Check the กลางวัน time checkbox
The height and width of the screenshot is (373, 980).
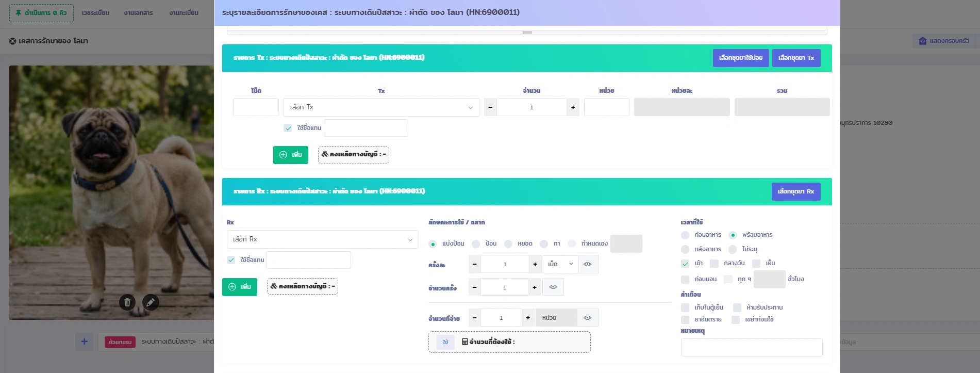point(714,264)
